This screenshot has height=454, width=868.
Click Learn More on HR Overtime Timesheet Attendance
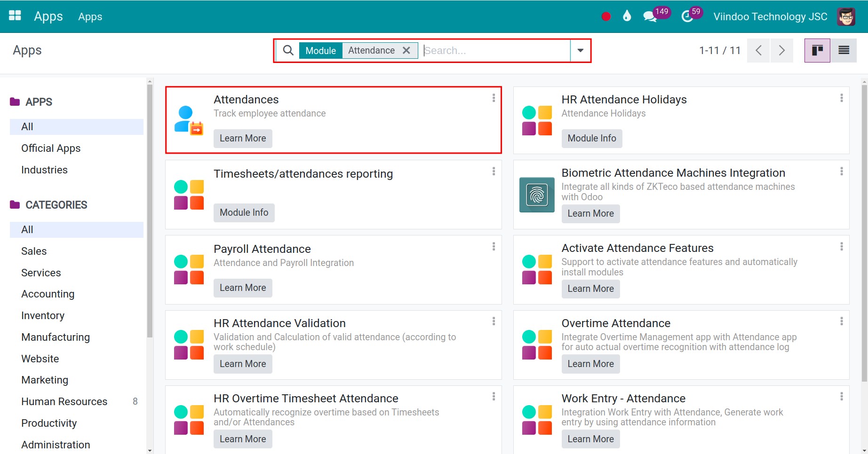click(243, 439)
